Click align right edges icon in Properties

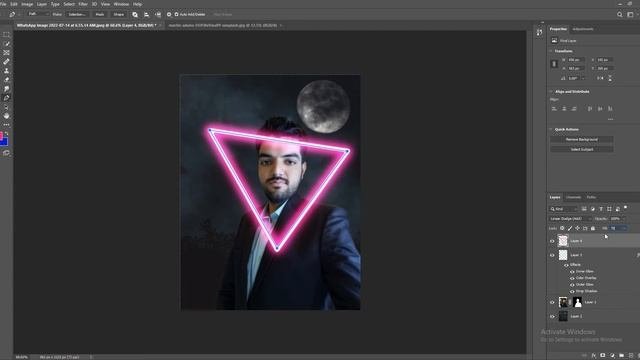(574, 109)
